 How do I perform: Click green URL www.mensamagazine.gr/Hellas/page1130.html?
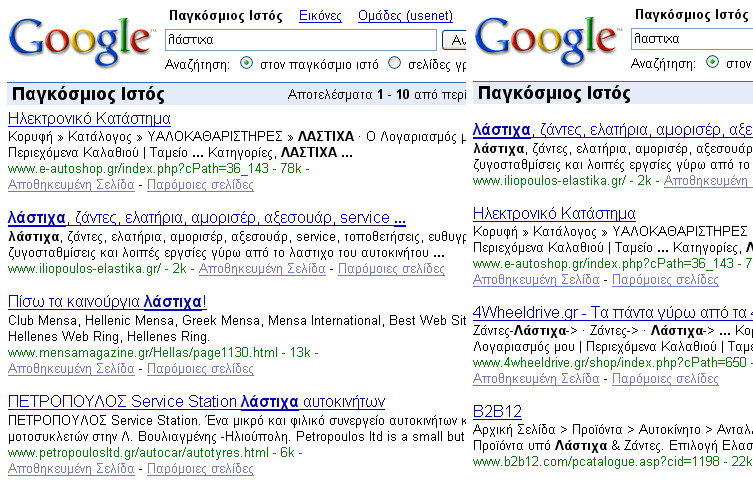(x=143, y=353)
